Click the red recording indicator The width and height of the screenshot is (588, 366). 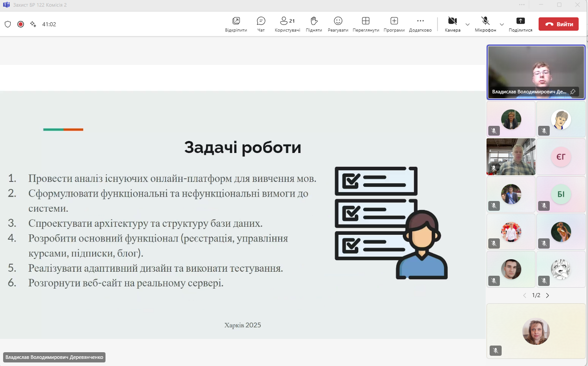pos(20,24)
